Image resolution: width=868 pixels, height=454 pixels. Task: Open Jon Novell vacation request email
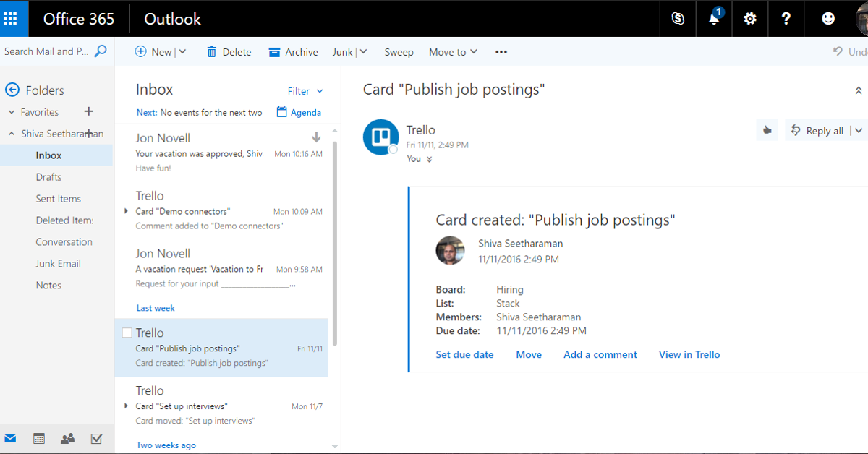(221, 268)
